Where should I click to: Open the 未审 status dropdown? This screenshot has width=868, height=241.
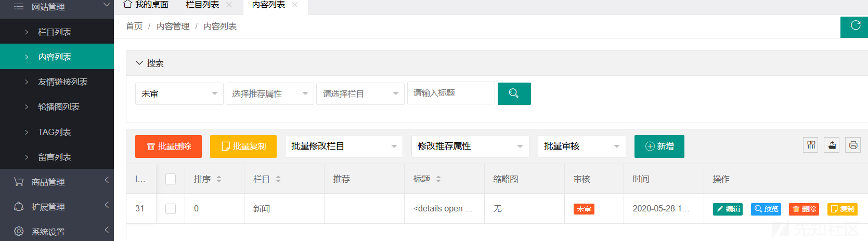[179, 93]
